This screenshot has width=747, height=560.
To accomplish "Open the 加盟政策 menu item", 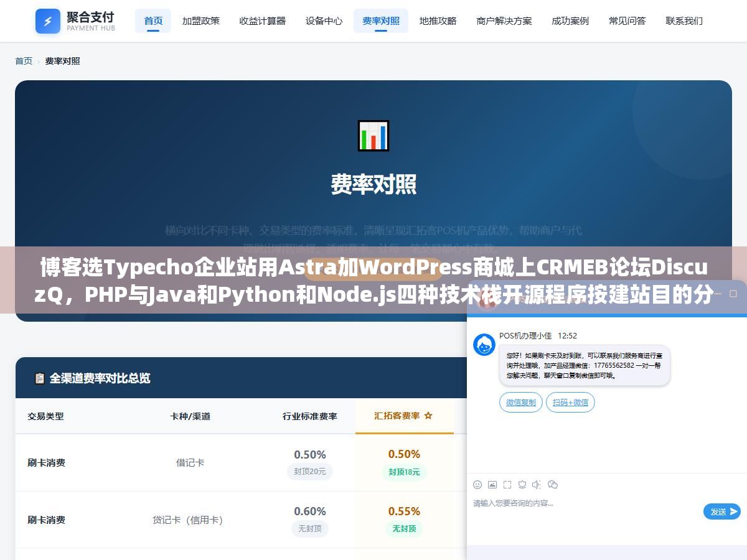I will 201,21.
